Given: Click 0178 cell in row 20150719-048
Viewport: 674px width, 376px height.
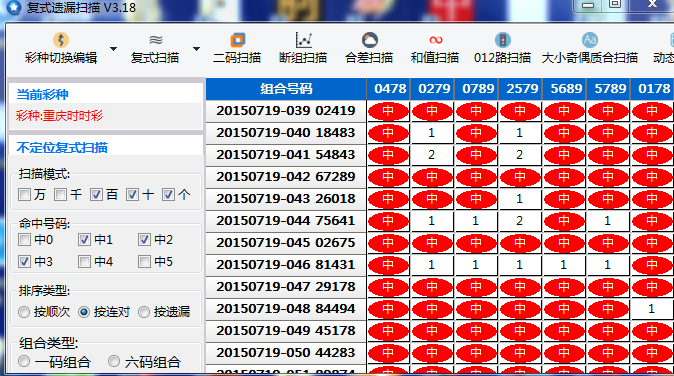Looking at the screenshot, I should 652,309.
